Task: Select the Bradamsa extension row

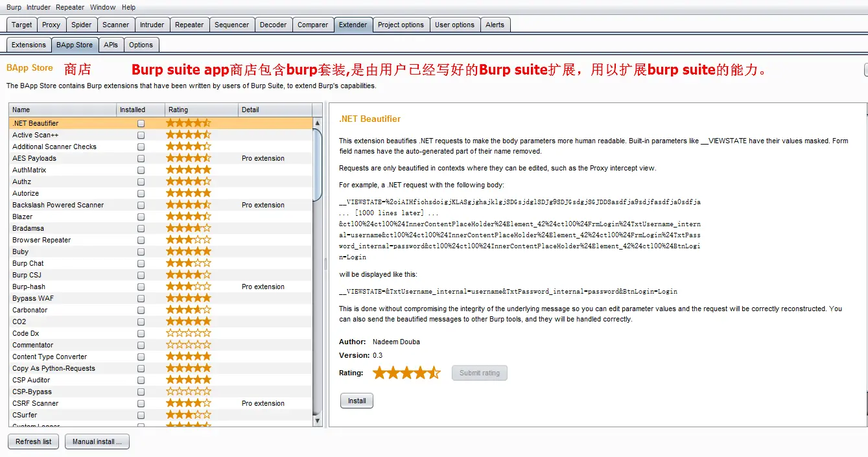Action: pos(161,228)
